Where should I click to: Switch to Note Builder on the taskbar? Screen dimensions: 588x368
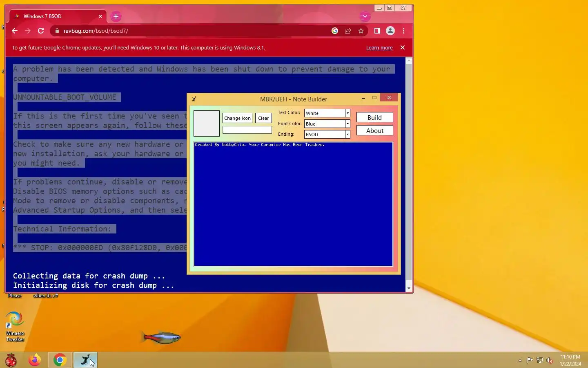(x=85, y=360)
